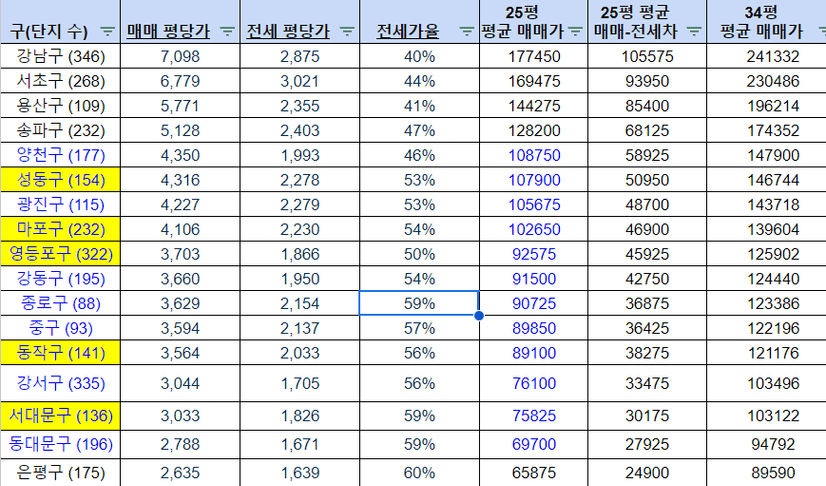Select cell 은평구 (175)
The image size is (826, 486).
pos(61,472)
